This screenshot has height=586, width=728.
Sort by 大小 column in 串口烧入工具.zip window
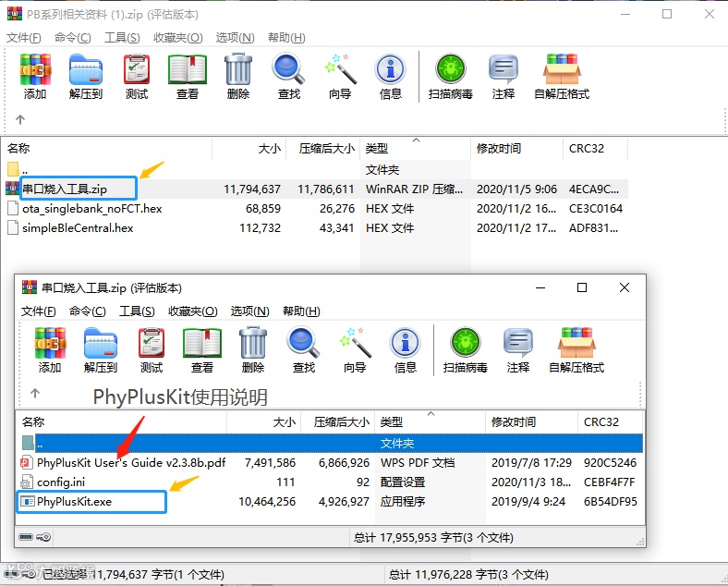pos(263,422)
